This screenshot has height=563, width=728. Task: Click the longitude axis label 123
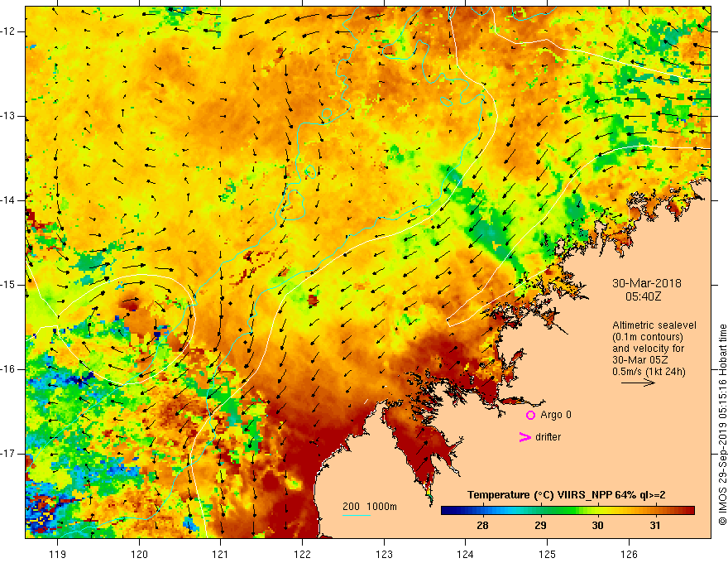point(384,554)
